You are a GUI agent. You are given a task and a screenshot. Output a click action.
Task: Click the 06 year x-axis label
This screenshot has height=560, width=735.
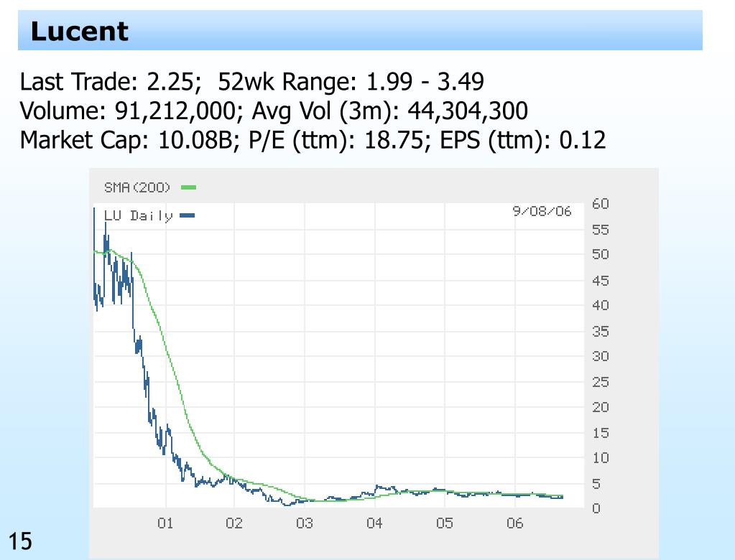coord(514,523)
